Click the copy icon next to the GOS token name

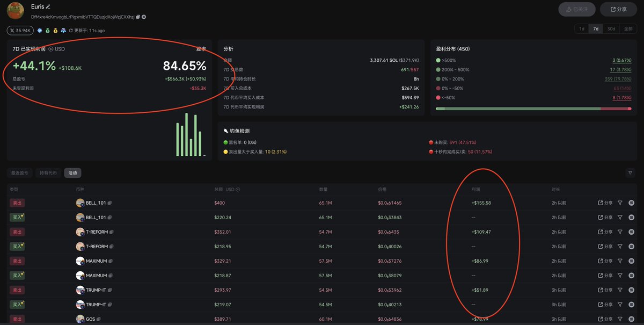(x=98, y=319)
